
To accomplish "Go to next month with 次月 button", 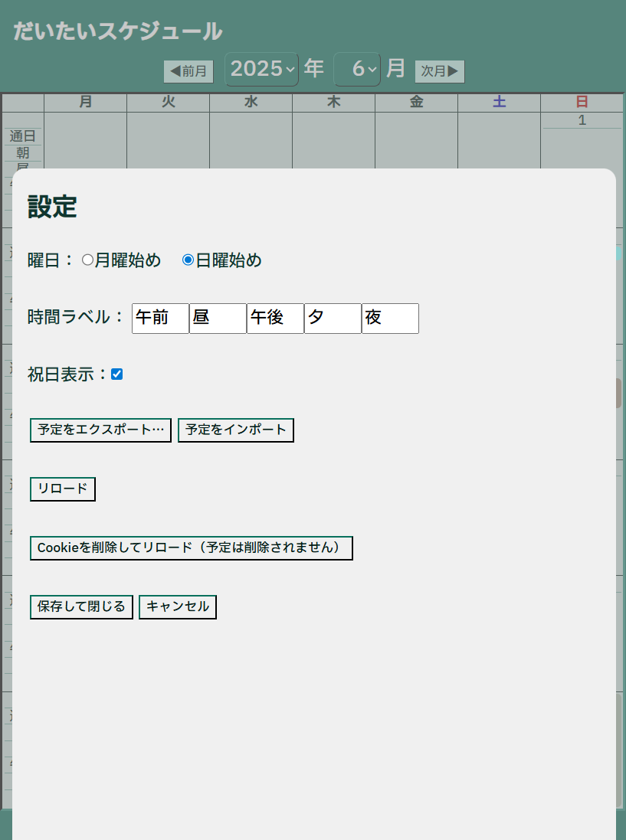I will (x=440, y=71).
